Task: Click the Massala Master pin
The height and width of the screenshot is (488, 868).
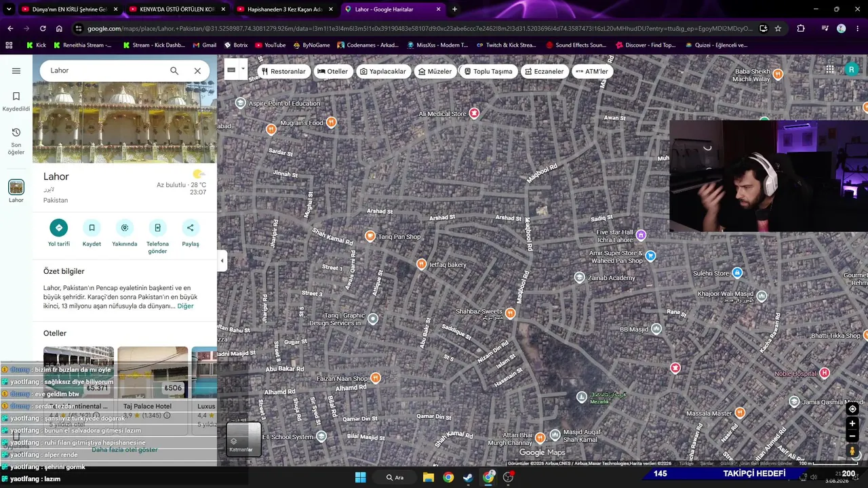Action: click(x=740, y=412)
